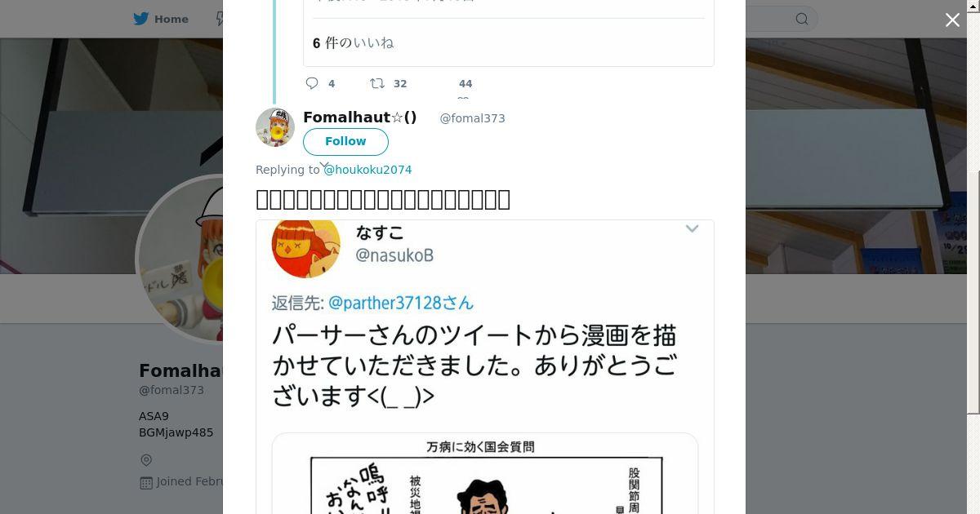Follow the Fomalhaut account
Viewport: 980px width, 514px height.
tap(345, 141)
